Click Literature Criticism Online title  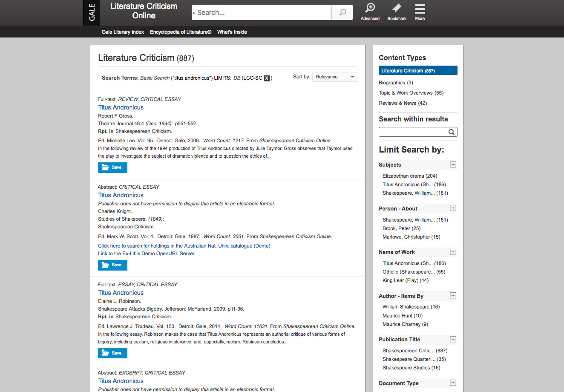(x=144, y=11)
